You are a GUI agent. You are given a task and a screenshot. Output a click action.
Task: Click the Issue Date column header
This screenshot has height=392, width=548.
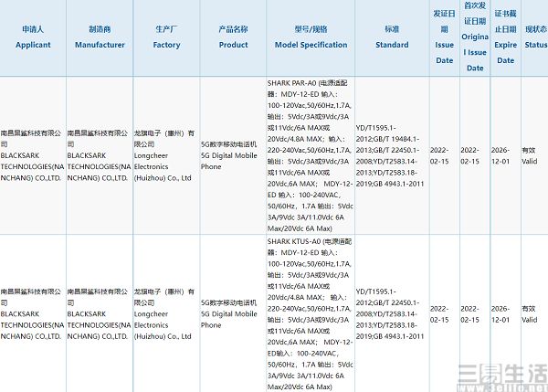coord(444,38)
